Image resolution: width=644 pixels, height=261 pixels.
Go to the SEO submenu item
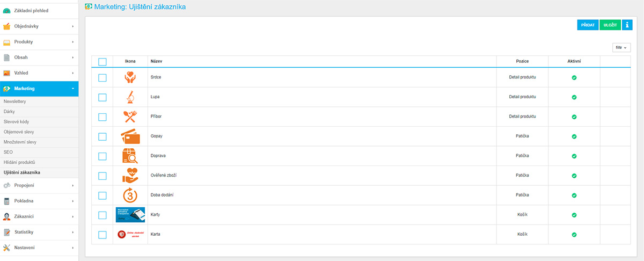(8, 152)
